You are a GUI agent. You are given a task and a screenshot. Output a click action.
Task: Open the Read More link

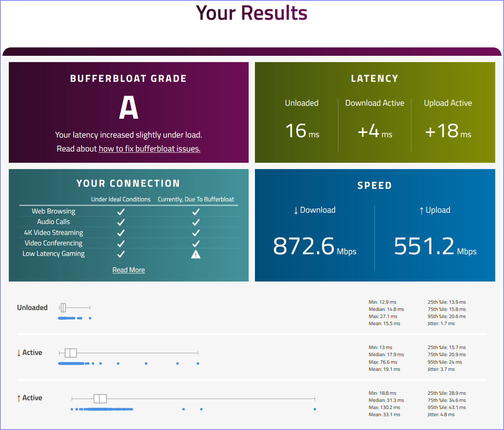(129, 270)
